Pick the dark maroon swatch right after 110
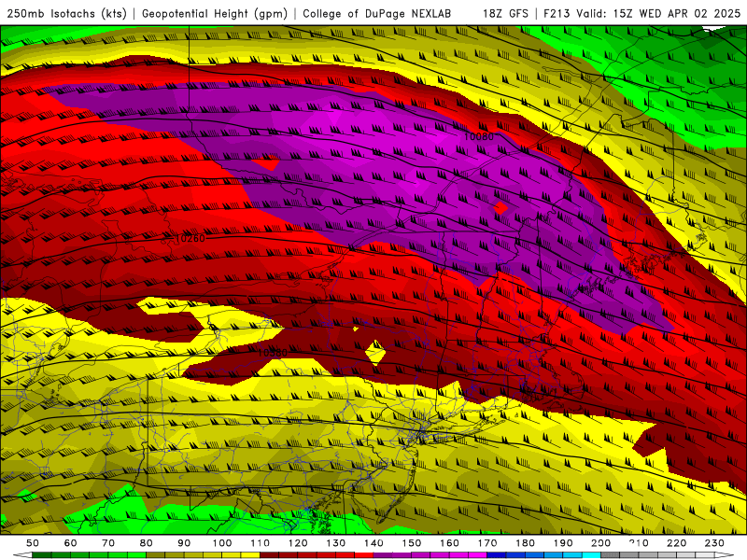 click(269, 555)
